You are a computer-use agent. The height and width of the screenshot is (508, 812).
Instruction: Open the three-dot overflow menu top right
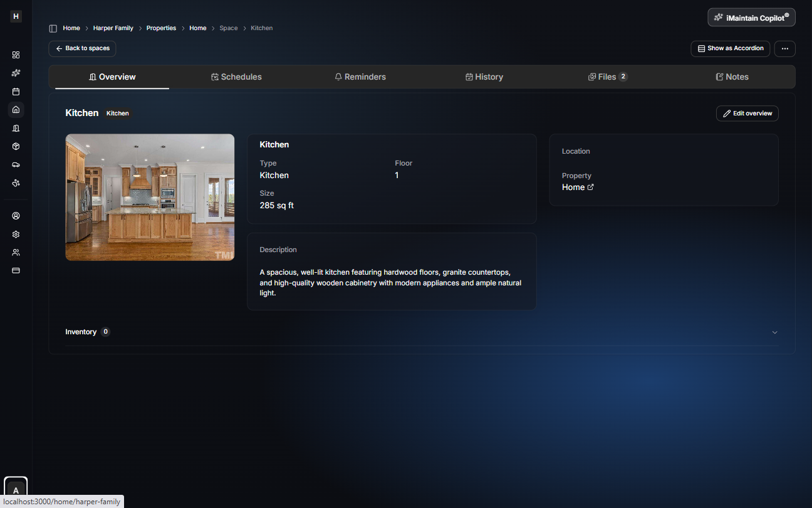[784, 48]
